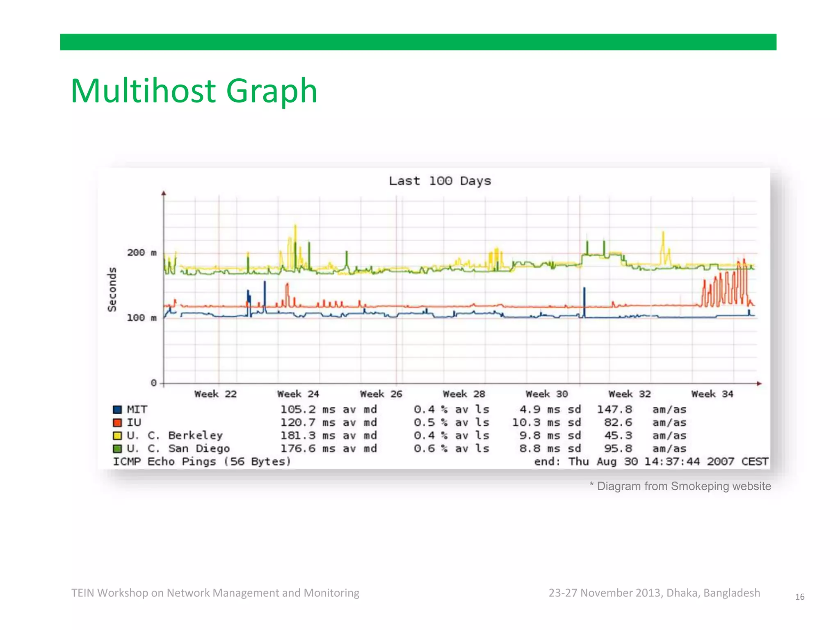Click the 'Week 28' axis label

(x=464, y=394)
